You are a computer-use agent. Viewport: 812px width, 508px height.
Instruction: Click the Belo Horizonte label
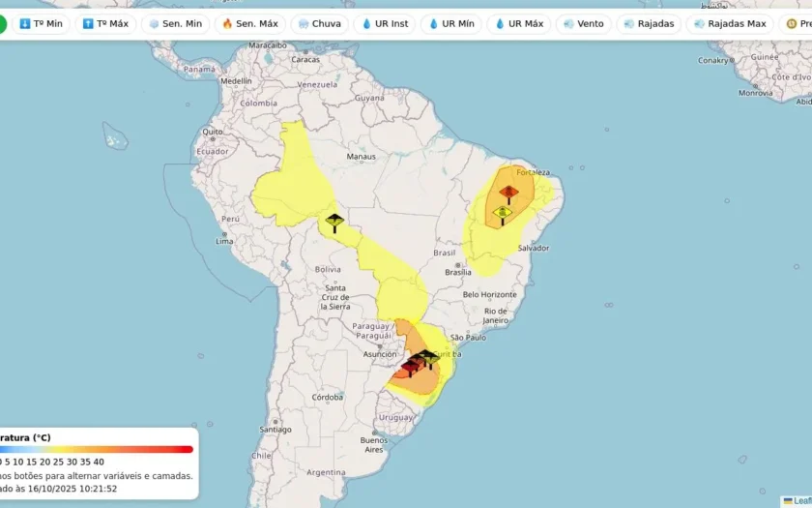489,294
